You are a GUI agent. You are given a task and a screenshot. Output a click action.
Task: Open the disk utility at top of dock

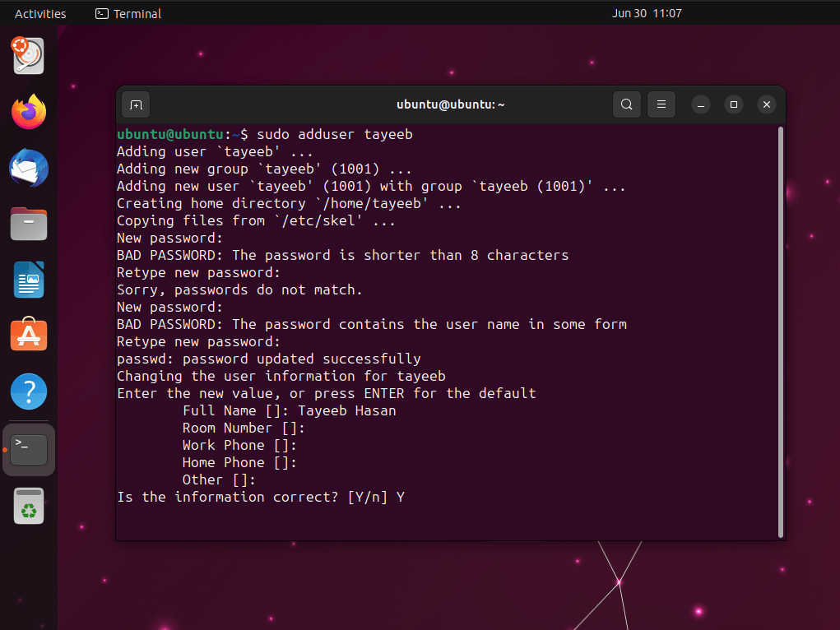tap(28, 56)
